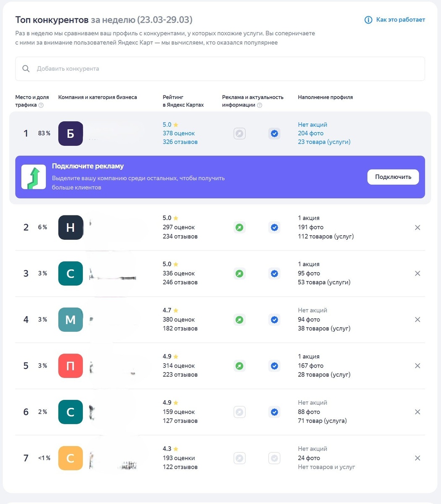The height and width of the screenshot is (504, 441).
Task: Click the 'Б' company avatar in row 1
Action: (x=71, y=134)
